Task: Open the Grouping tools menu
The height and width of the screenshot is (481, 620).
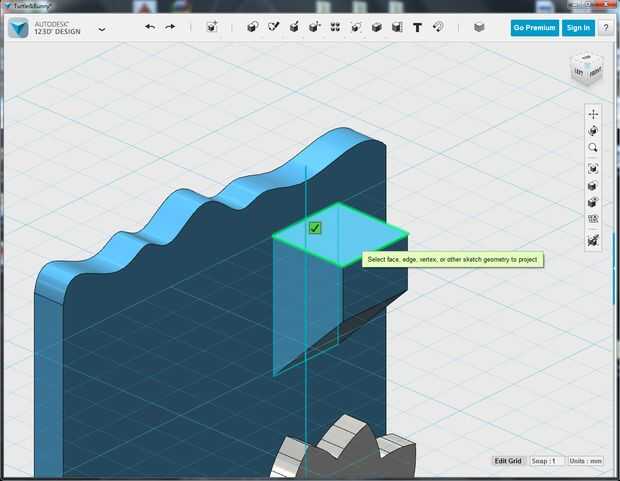Action: coord(356,27)
